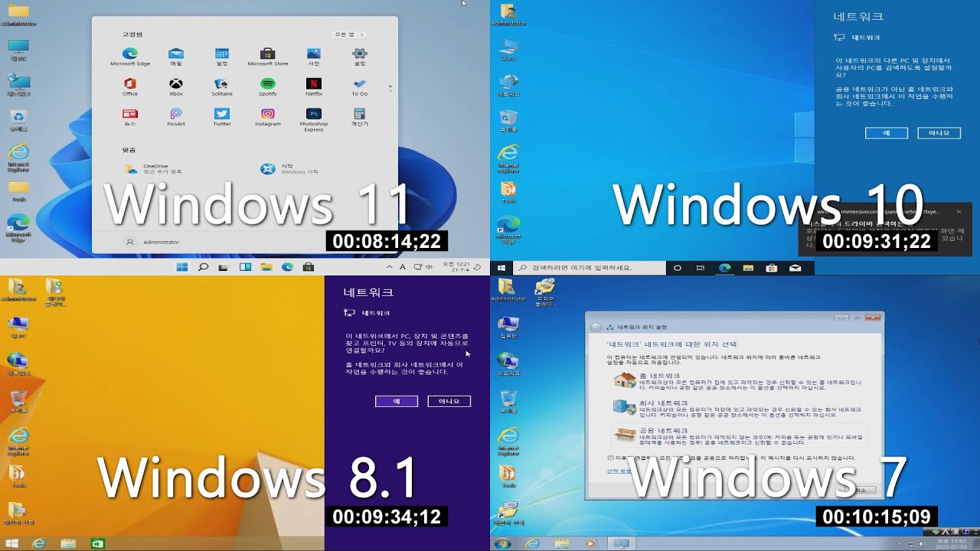Open Microsoft Store on Windows 11 taskbar
This screenshot has height=551, width=980.
coord(309,267)
